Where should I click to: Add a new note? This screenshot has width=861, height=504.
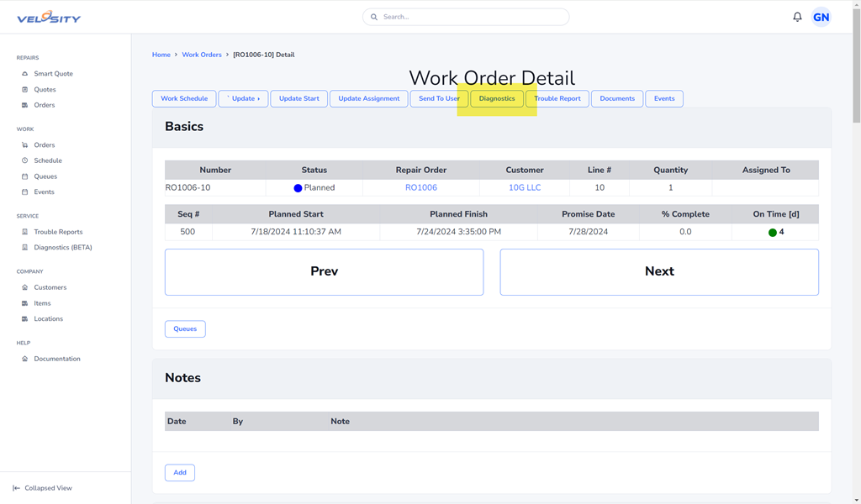click(180, 473)
